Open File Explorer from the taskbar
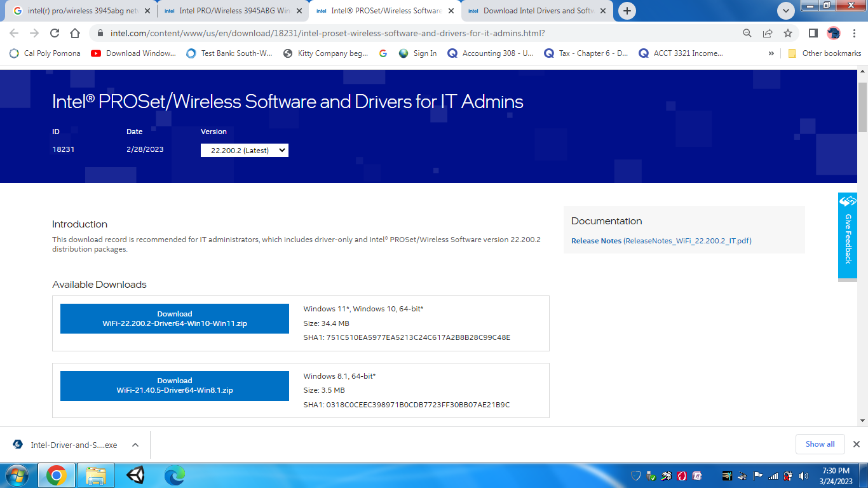The image size is (868, 488). [95, 475]
